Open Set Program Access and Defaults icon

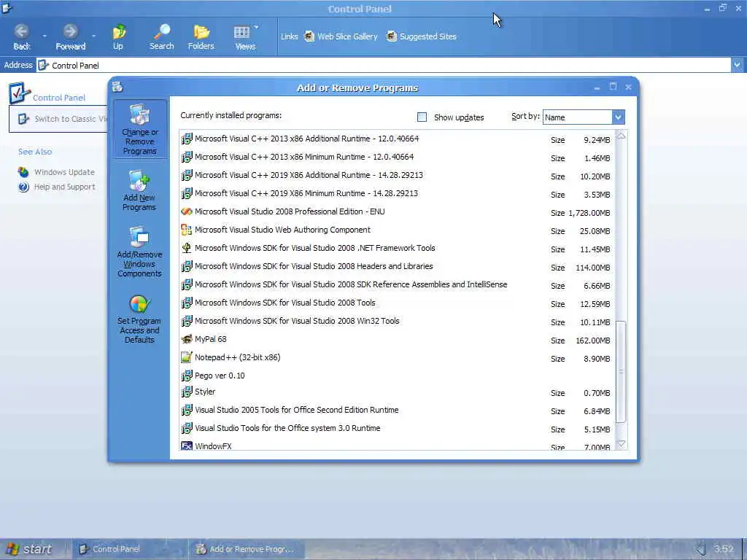pyautogui.click(x=139, y=304)
